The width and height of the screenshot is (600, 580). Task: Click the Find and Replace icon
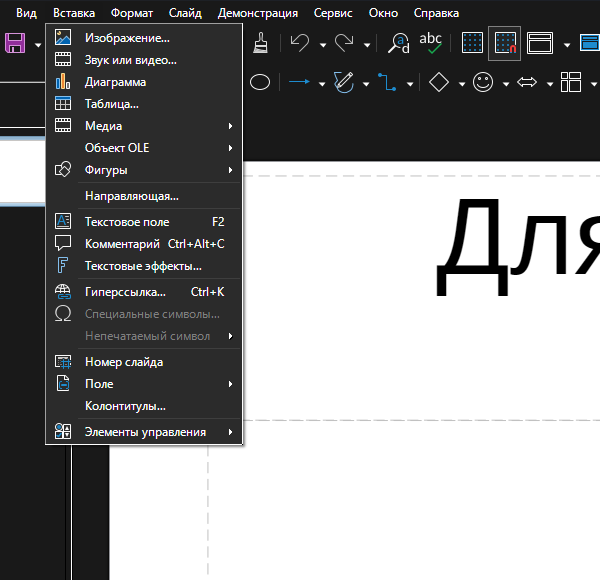(398, 43)
